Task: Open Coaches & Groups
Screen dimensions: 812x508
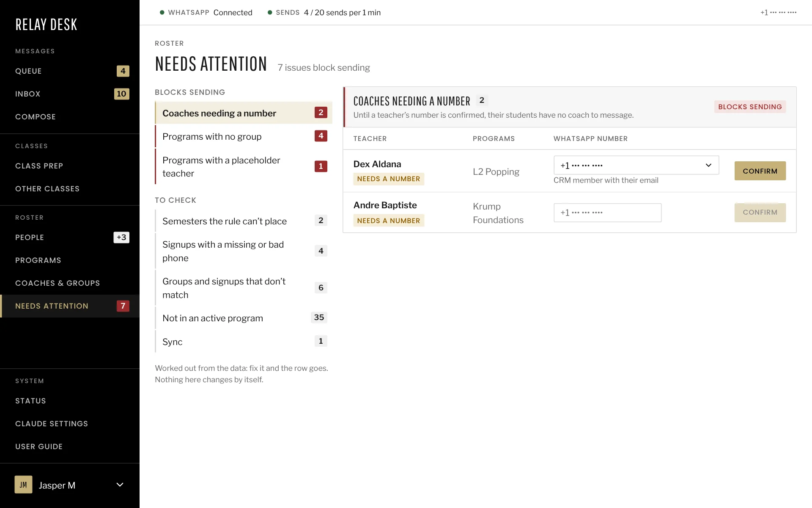Action: [70, 283]
